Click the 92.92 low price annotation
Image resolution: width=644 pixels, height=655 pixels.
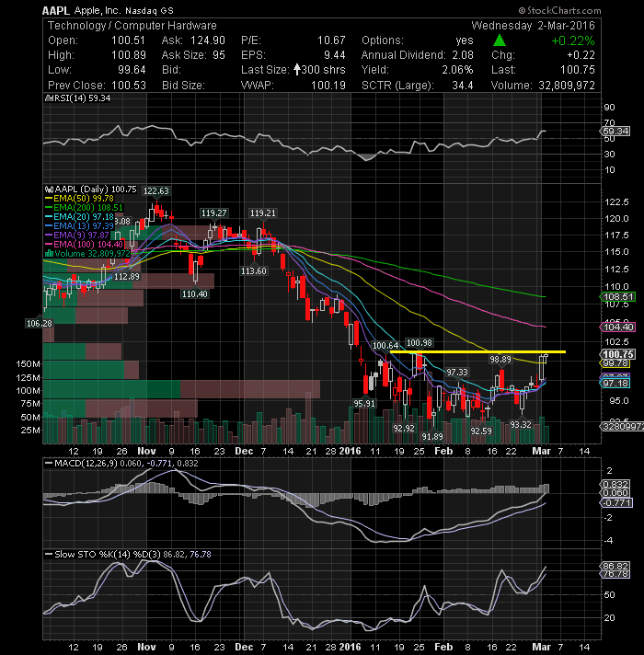tap(404, 428)
